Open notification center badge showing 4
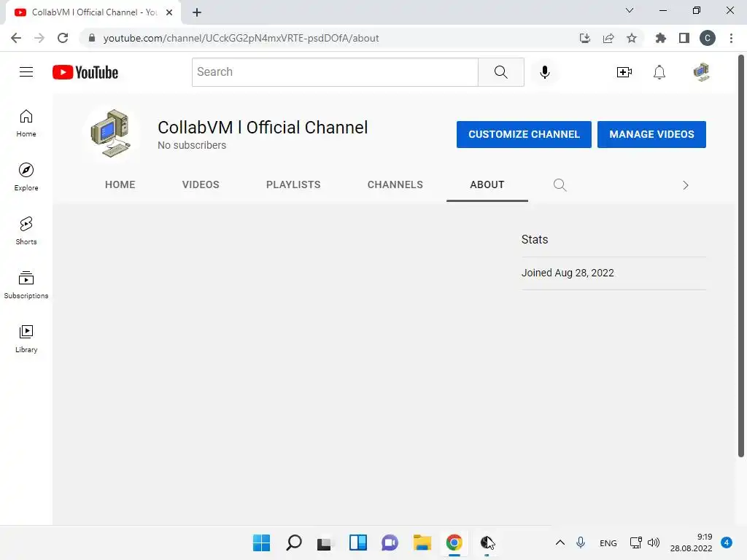The image size is (747, 560). (x=727, y=542)
